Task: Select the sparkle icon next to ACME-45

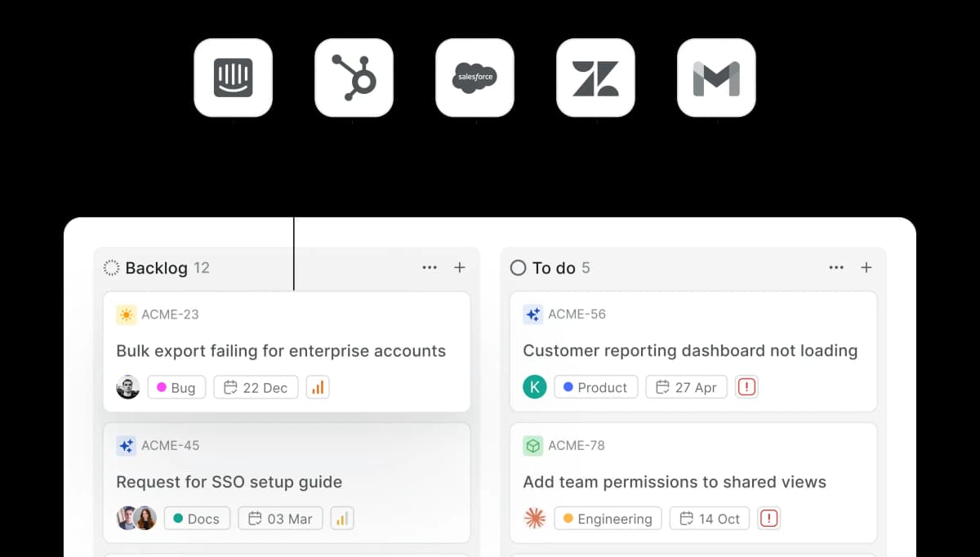Action: click(x=125, y=445)
